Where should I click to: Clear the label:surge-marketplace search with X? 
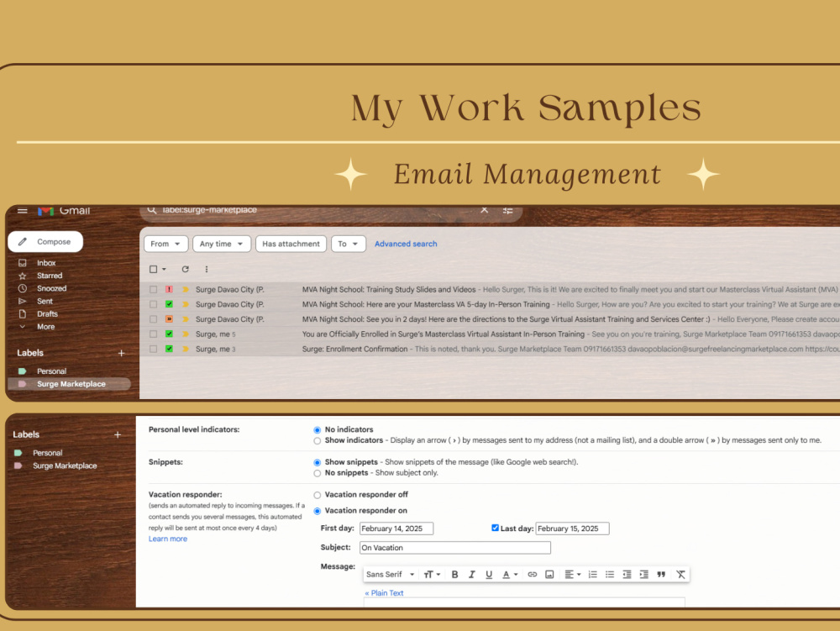[x=485, y=210]
